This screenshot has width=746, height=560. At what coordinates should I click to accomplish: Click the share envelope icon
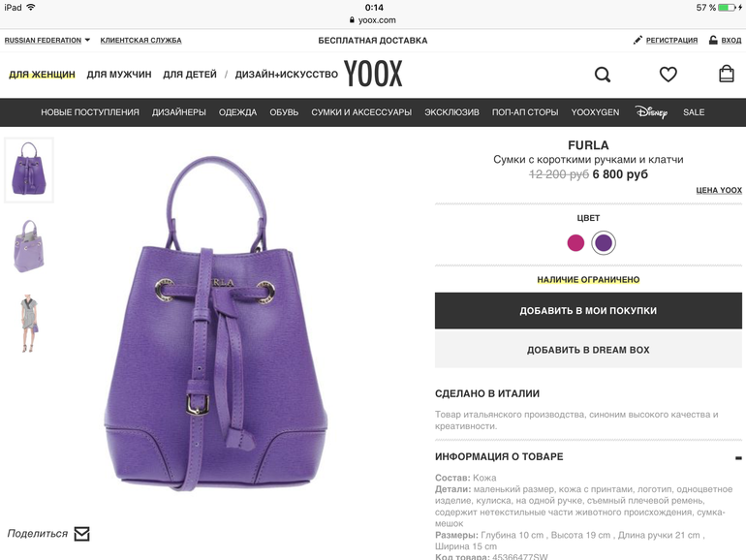(81, 534)
